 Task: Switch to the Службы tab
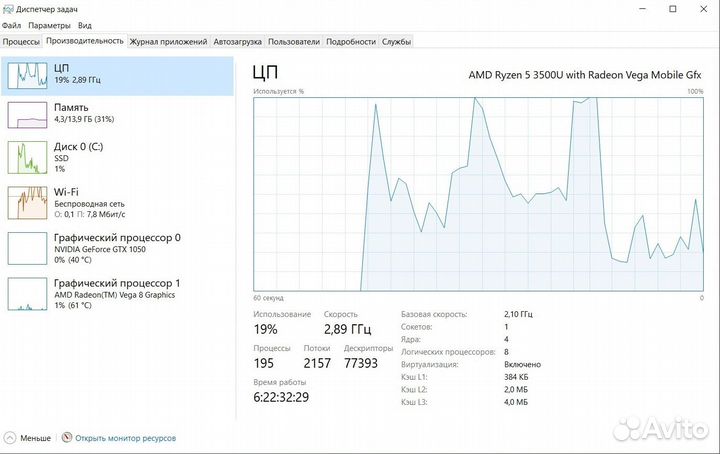[396, 42]
